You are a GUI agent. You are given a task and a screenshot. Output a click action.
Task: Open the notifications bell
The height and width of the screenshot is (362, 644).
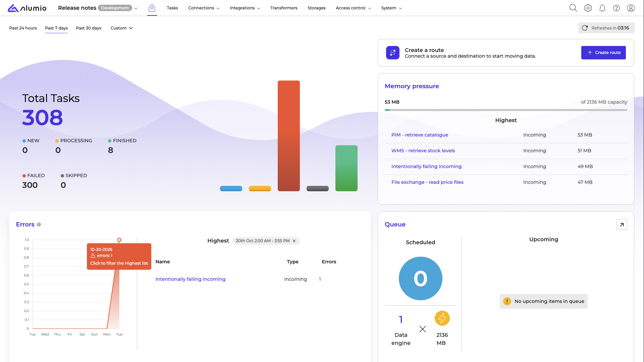pyautogui.click(x=602, y=8)
